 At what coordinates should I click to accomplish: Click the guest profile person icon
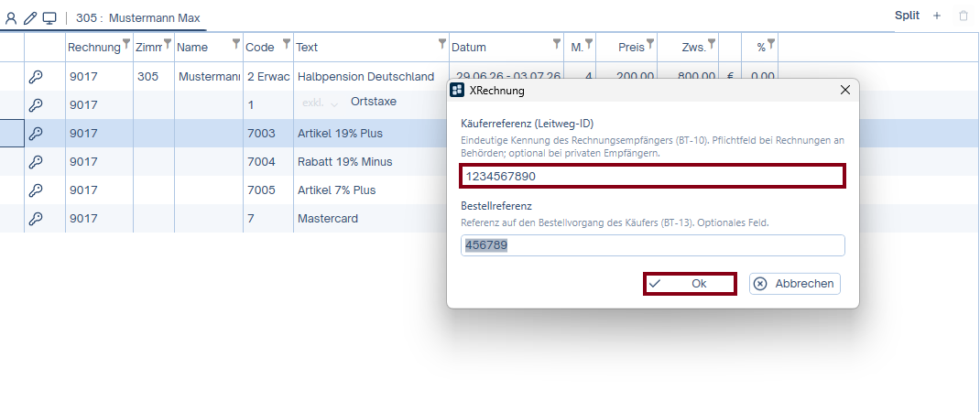pyautogui.click(x=11, y=18)
